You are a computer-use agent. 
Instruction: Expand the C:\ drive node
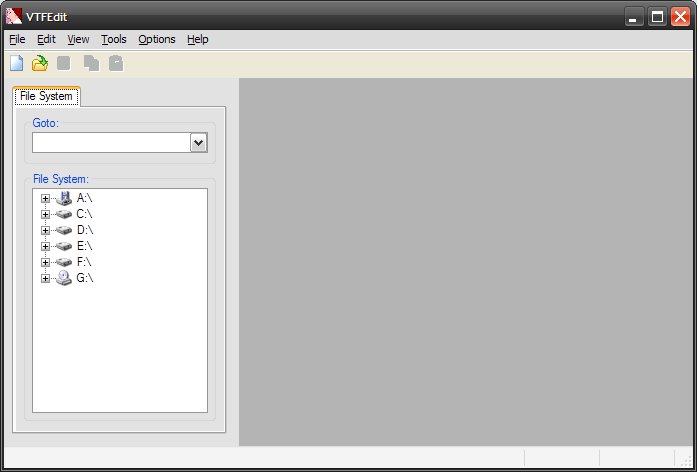coord(45,214)
